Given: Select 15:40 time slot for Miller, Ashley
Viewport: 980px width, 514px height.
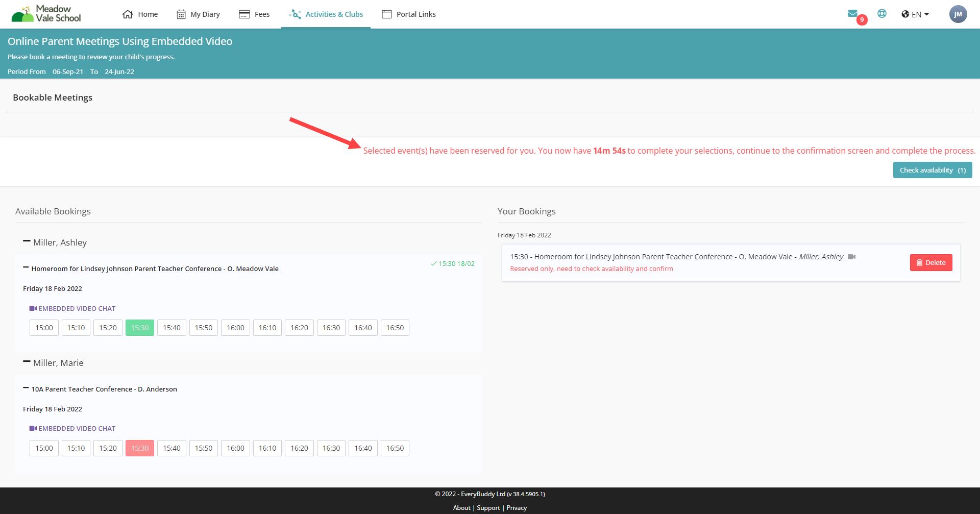Looking at the screenshot, I should [x=171, y=328].
